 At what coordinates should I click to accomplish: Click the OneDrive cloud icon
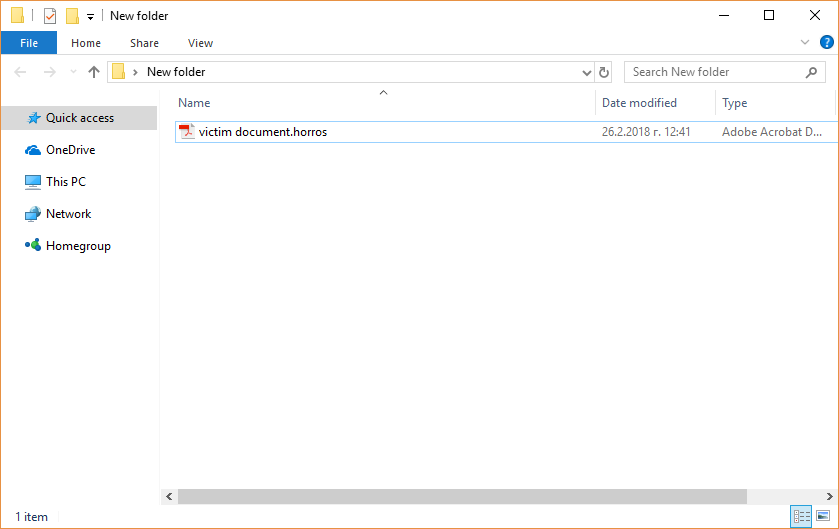[33, 150]
